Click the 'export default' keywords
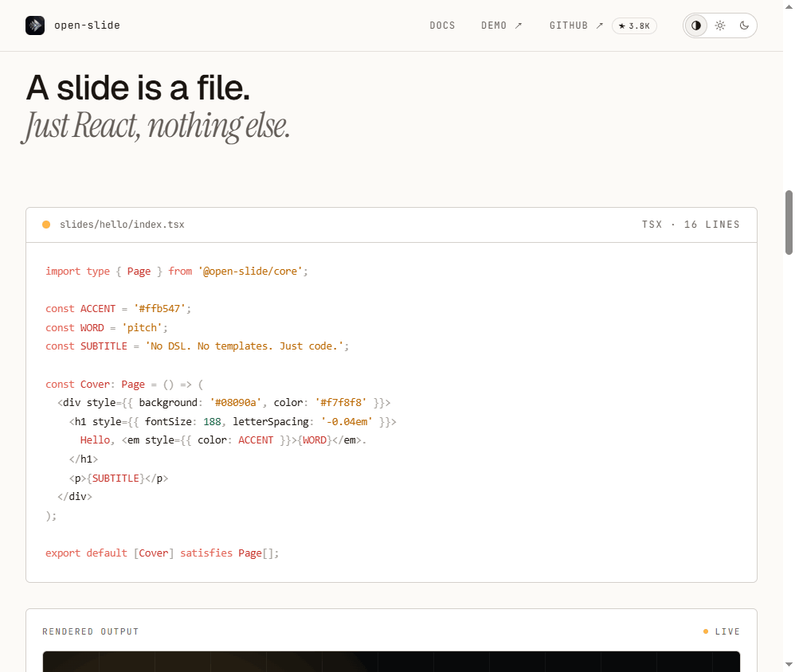The image size is (795, 672). 86,553
